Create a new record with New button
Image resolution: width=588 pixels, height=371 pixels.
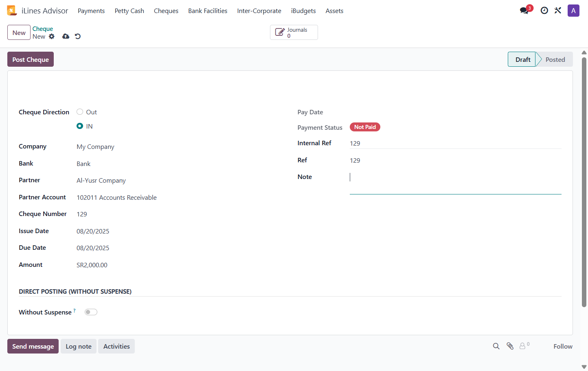point(19,33)
